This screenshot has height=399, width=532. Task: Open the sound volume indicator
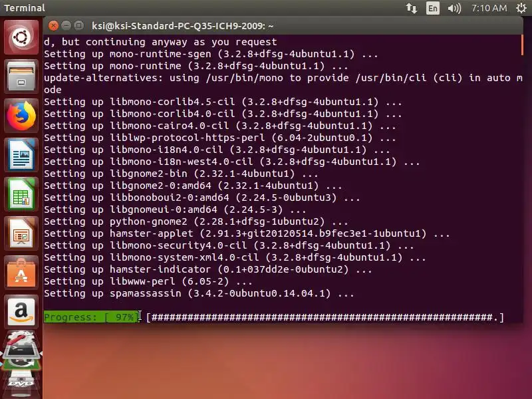click(454, 8)
